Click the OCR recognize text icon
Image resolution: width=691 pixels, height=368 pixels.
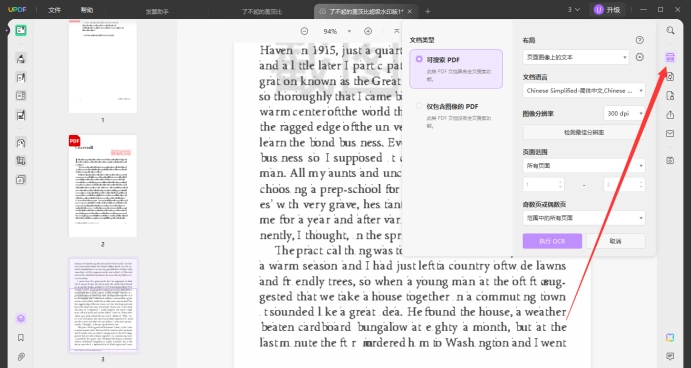point(670,57)
